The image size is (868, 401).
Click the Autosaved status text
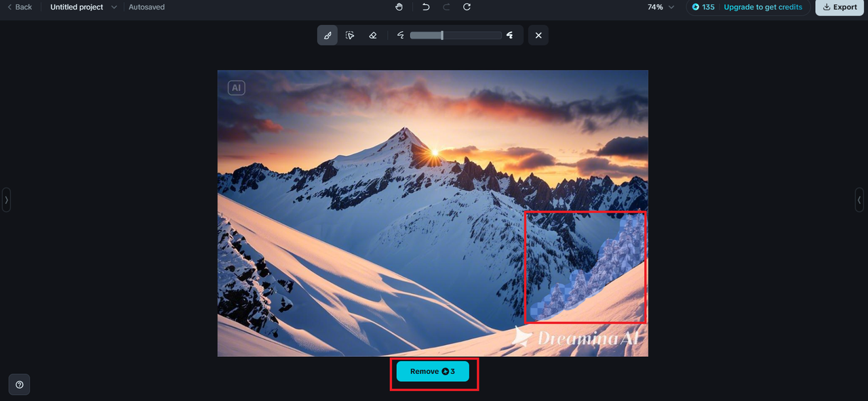(146, 7)
